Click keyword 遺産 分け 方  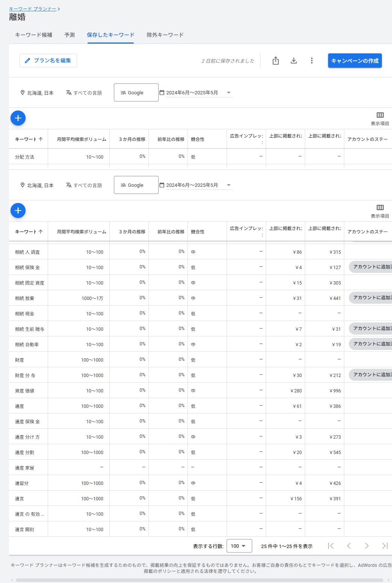pos(27,437)
